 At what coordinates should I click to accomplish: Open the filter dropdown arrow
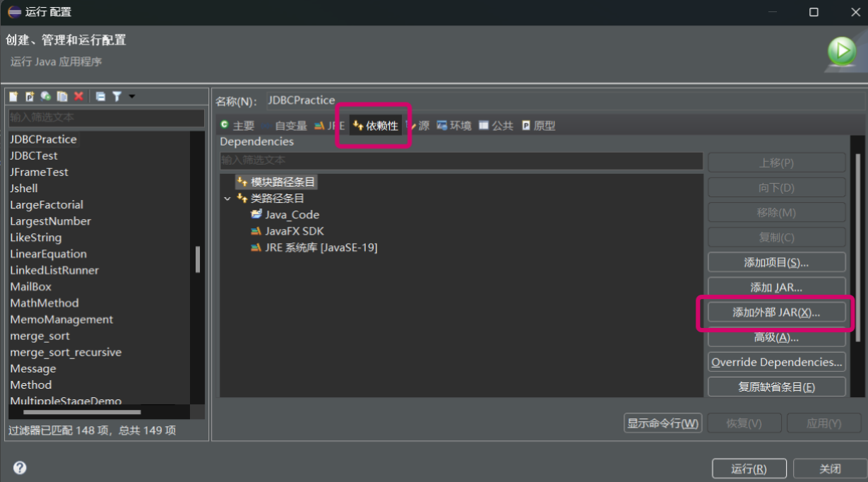tap(131, 96)
